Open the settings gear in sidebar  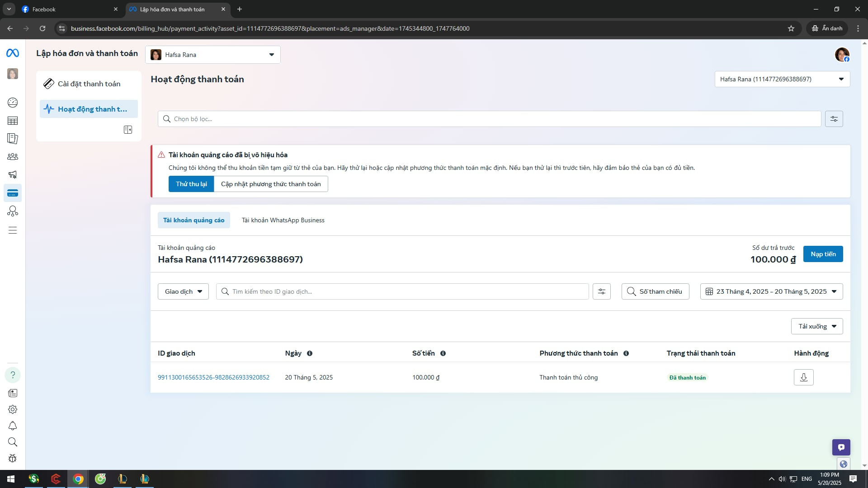pos(13,409)
